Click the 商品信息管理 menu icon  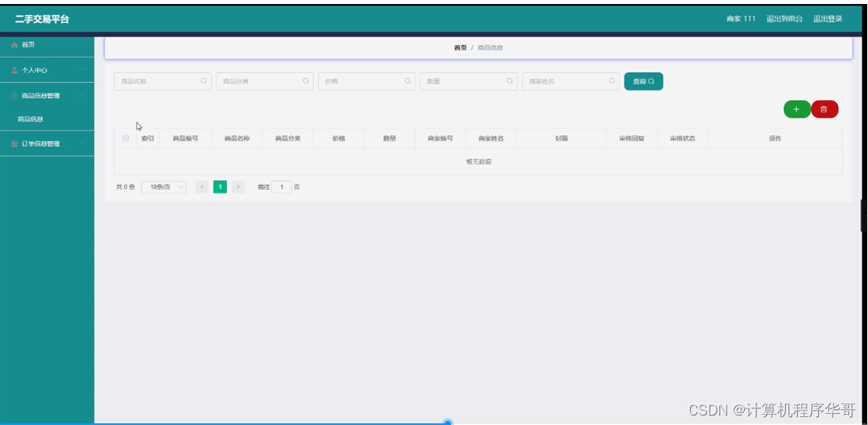[14, 96]
